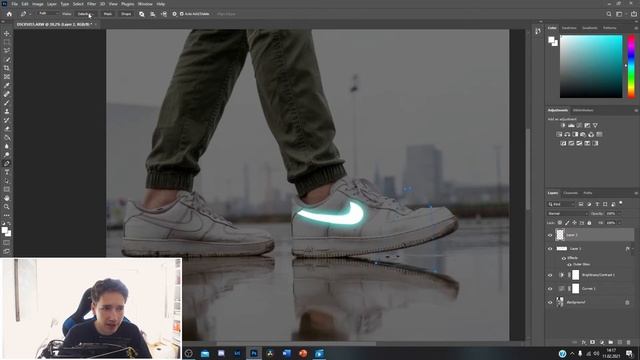
Task: Open the Path mode dropdown
Action: coord(48,14)
